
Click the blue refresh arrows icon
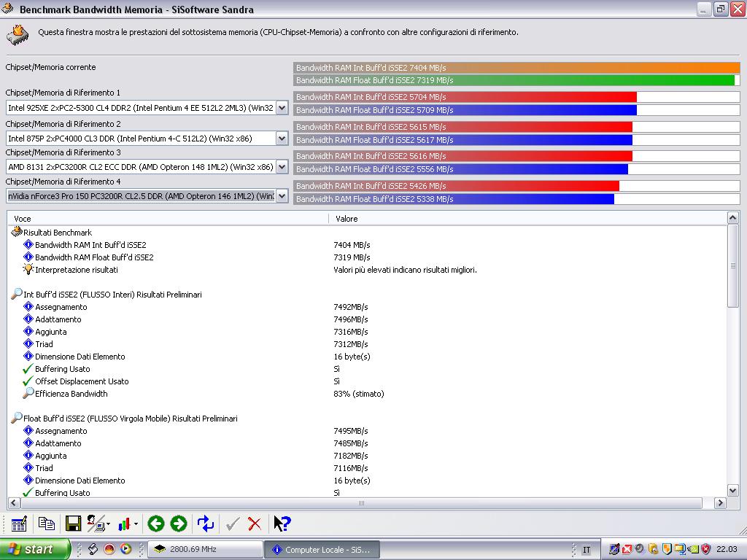tap(206, 524)
